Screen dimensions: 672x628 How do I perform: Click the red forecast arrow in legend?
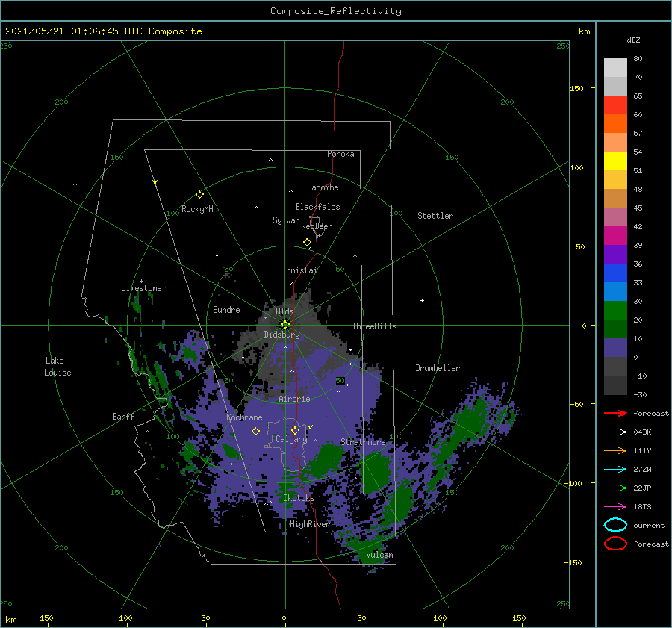[615, 413]
